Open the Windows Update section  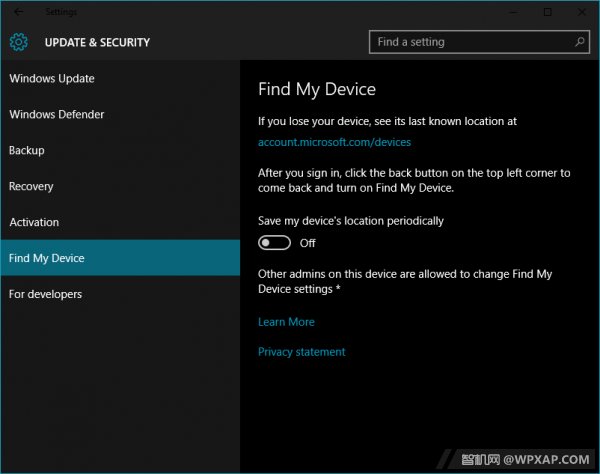[x=52, y=78]
